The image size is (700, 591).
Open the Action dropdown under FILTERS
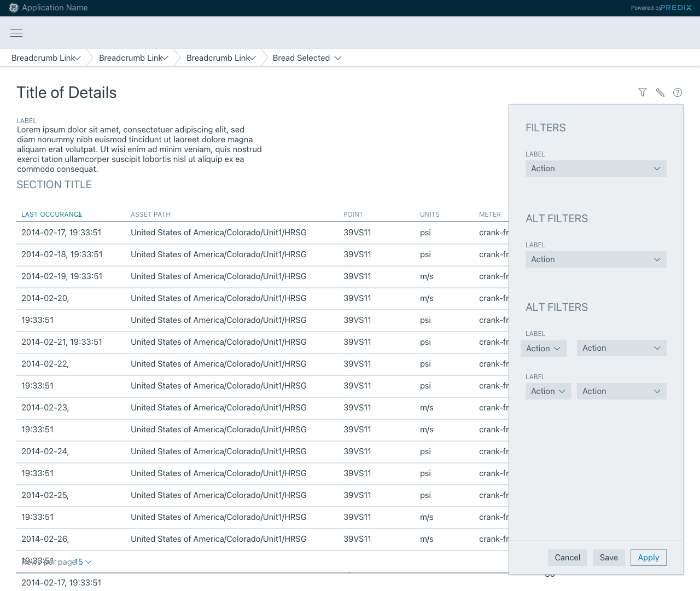(596, 169)
